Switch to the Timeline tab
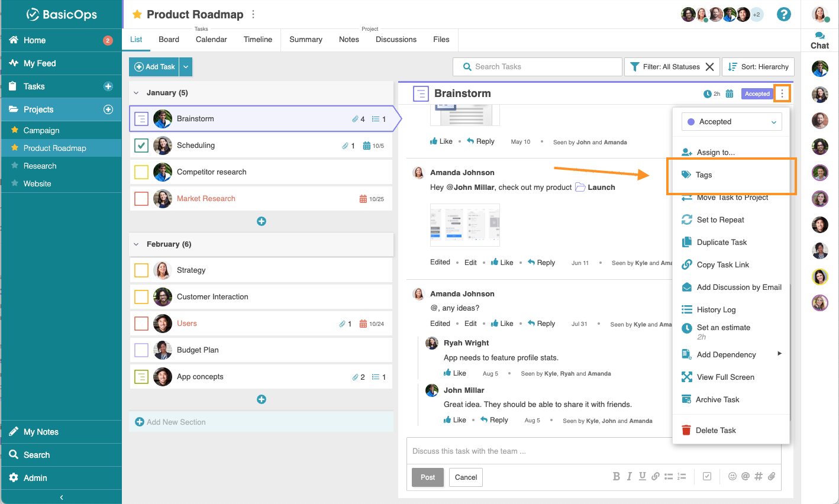The height and width of the screenshot is (504, 839). [258, 40]
